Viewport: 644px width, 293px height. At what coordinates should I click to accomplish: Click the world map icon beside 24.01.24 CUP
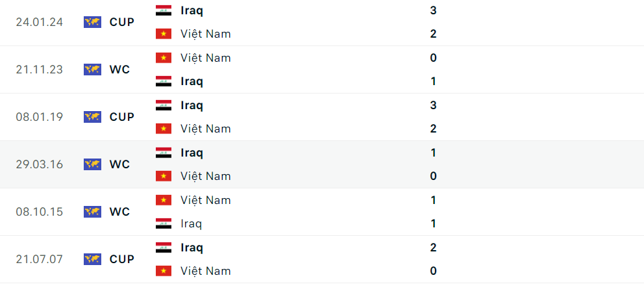pos(92,22)
